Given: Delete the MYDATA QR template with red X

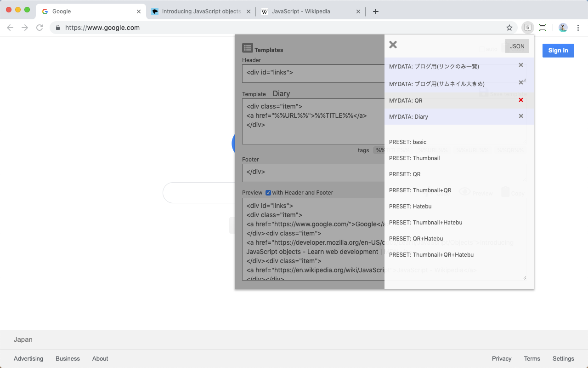Looking at the screenshot, I should [x=521, y=100].
